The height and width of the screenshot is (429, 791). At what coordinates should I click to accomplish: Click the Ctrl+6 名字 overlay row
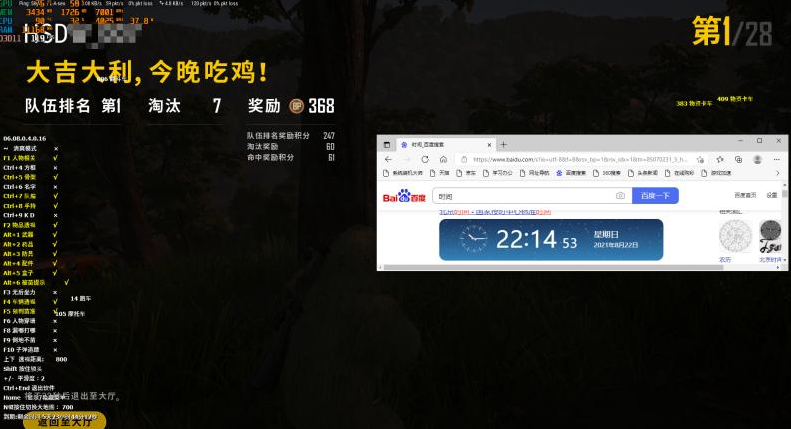30,187
